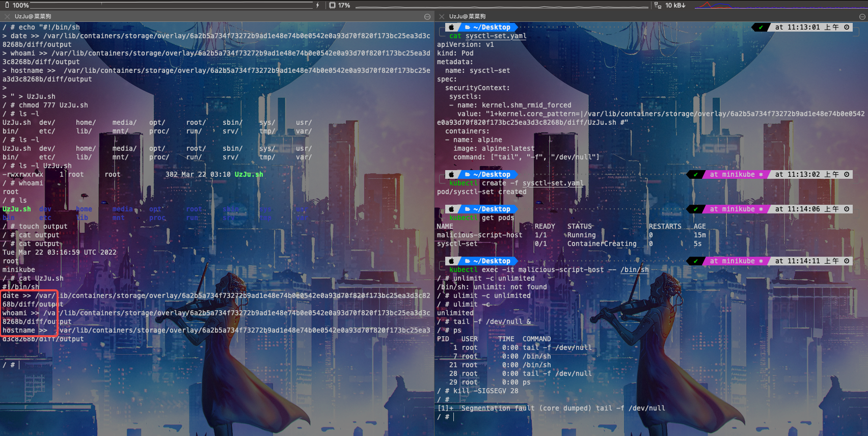
Task: Click the clock icon after 11:14:06
Action: 847,209
